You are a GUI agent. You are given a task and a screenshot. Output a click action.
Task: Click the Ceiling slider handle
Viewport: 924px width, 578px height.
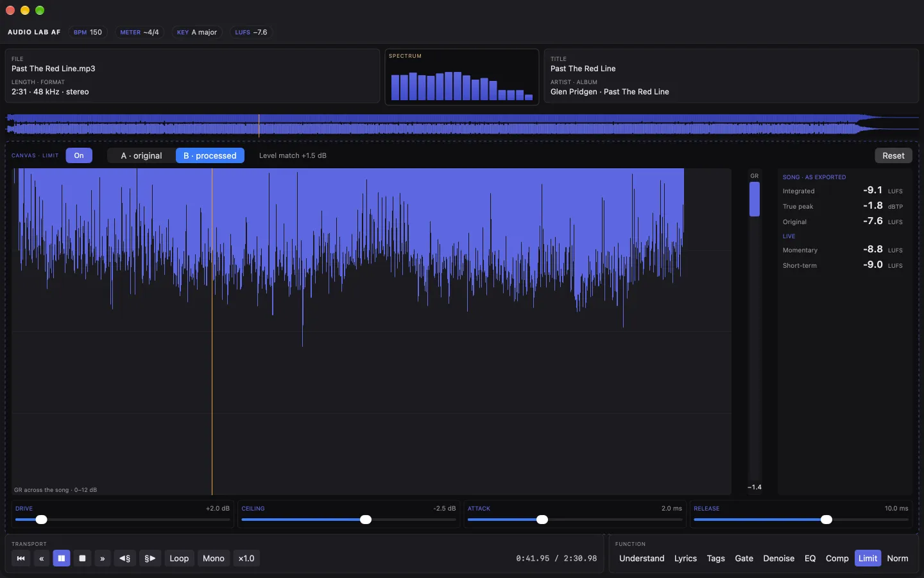[366, 520]
